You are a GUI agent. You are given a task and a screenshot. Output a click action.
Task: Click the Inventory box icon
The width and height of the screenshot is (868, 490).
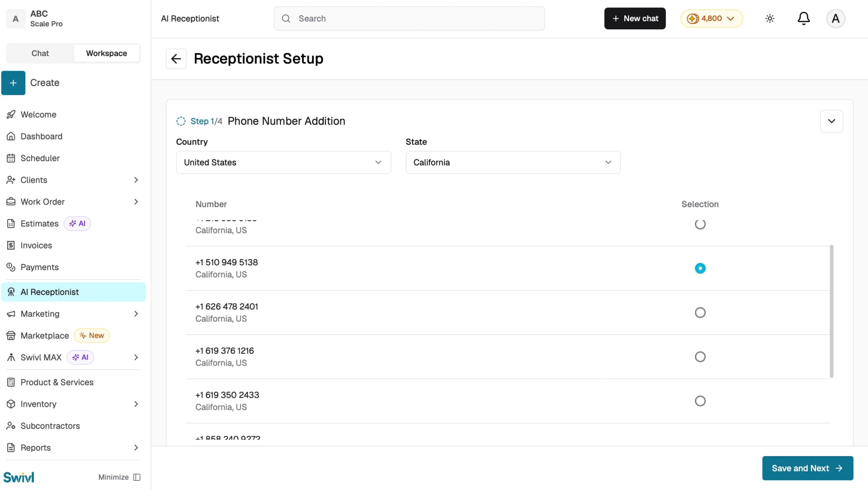[11, 404]
